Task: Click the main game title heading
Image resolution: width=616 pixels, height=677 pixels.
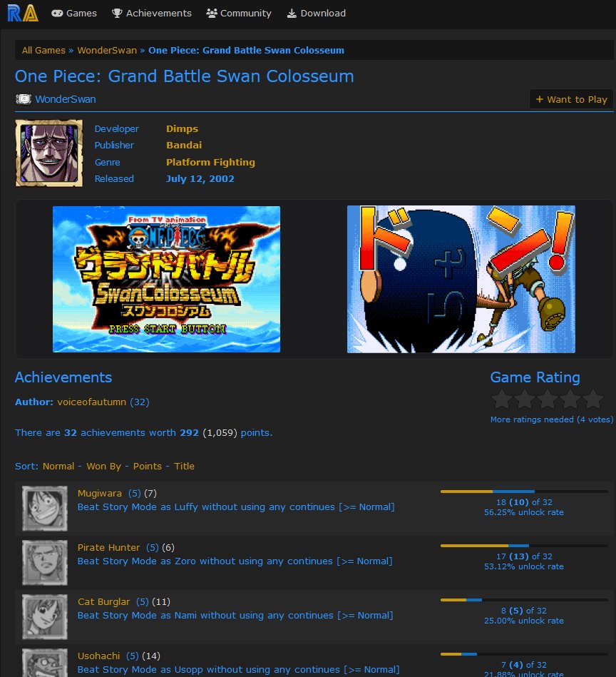Action: point(184,76)
